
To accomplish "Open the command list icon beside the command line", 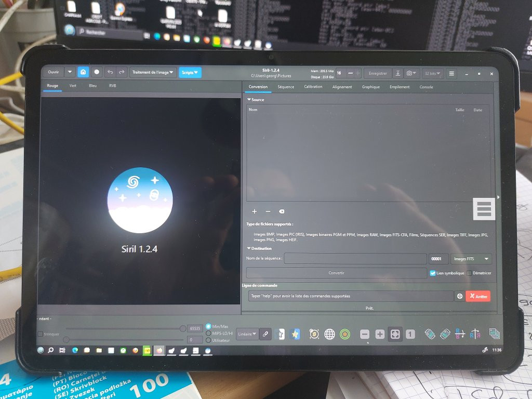I will tap(460, 296).
